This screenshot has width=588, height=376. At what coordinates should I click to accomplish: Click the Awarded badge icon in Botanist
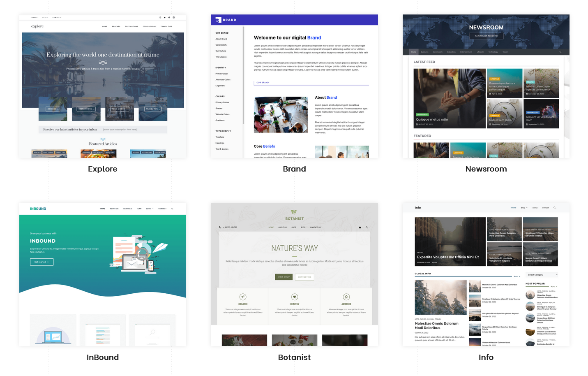(x=346, y=297)
